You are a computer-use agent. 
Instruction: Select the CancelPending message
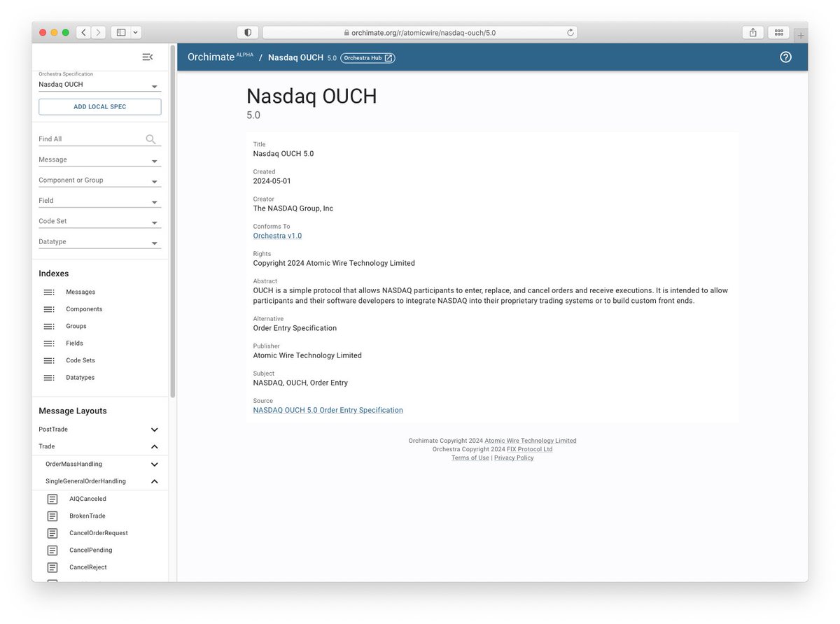tap(90, 551)
